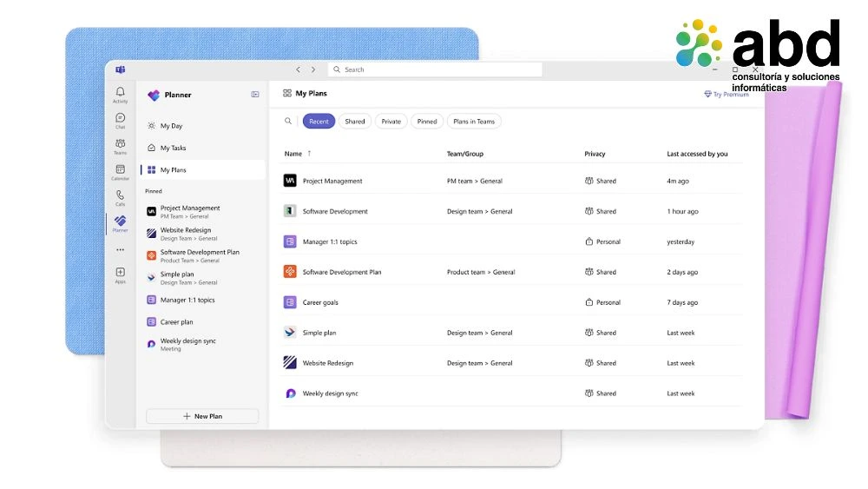The width and height of the screenshot is (868, 489).
Task: Open Software Development row name in table
Action: tap(335, 212)
